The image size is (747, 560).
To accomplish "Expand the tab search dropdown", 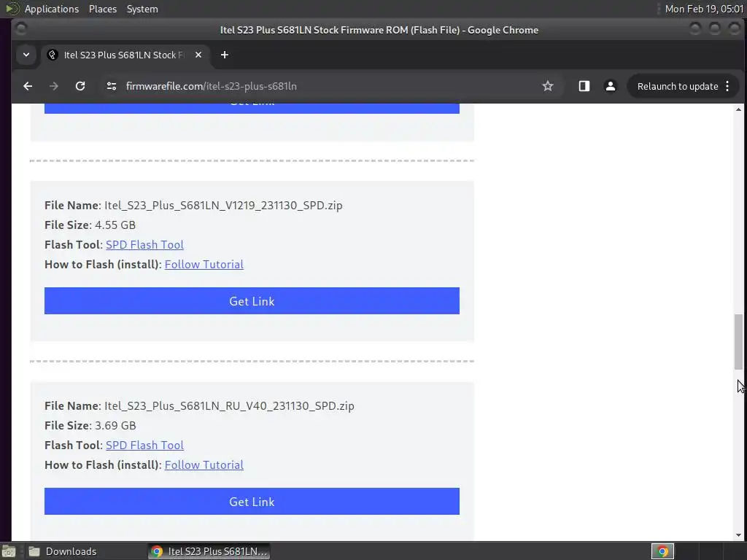I will pos(26,55).
